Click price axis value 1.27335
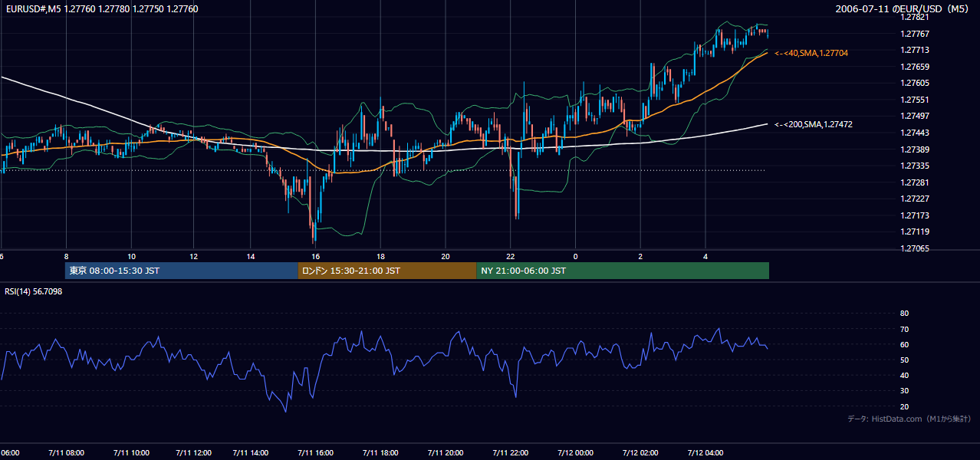 point(915,166)
